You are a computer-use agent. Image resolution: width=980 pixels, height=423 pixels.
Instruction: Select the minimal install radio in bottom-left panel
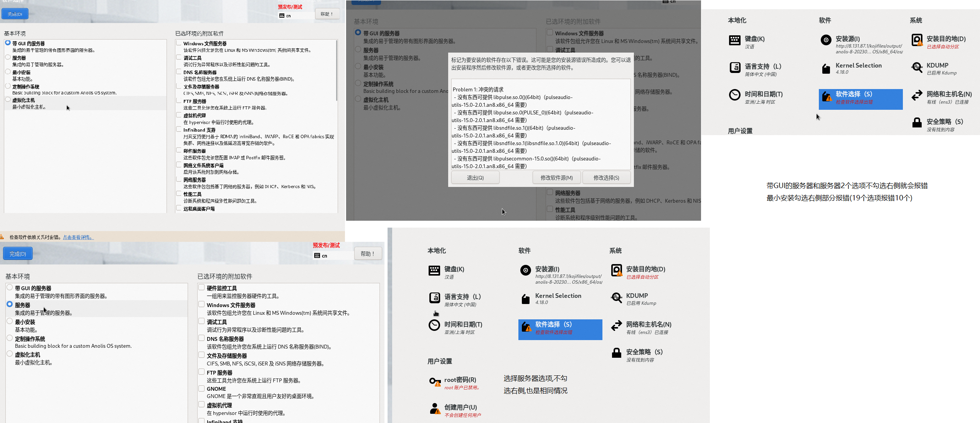click(10, 321)
